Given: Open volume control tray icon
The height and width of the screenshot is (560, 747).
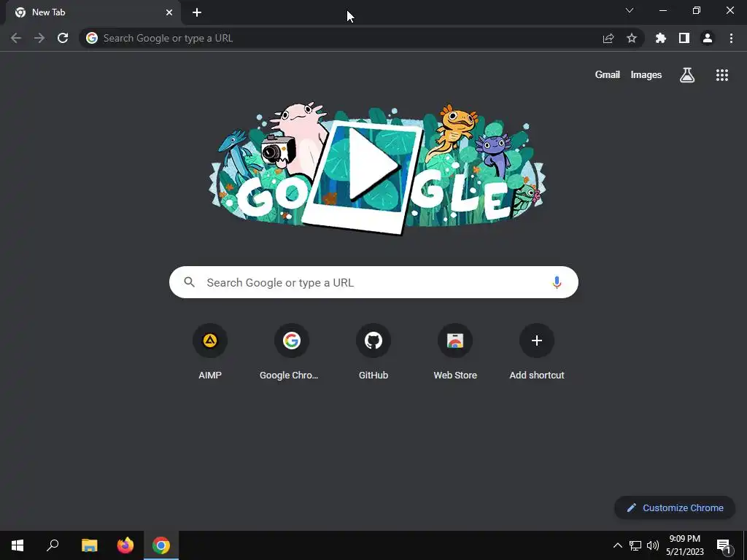Looking at the screenshot, I should pos(653,545).
